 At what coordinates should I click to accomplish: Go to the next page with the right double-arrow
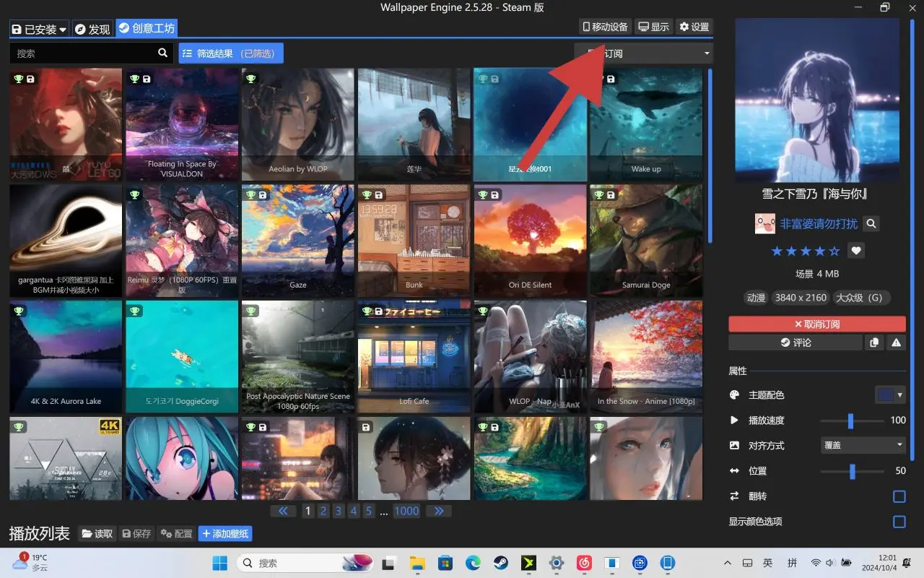pos(439,511)
